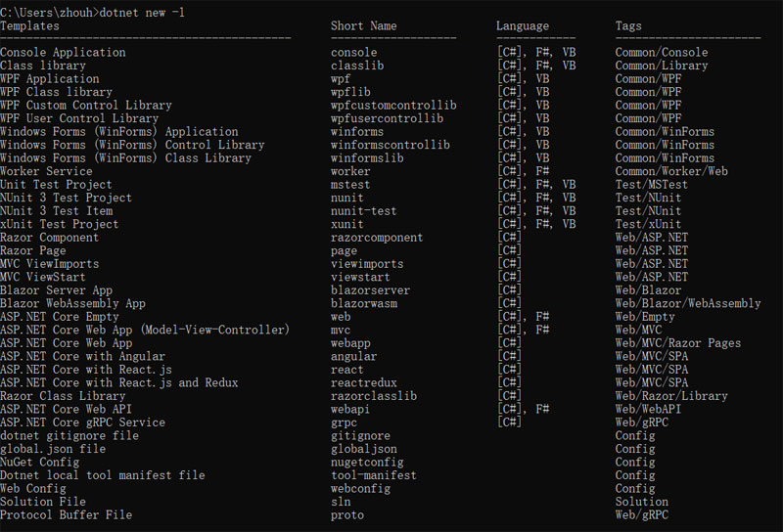783x532 pixels.
Task: Click the short name 'winformscontrollib'
Action: click(x=390, y=145)
